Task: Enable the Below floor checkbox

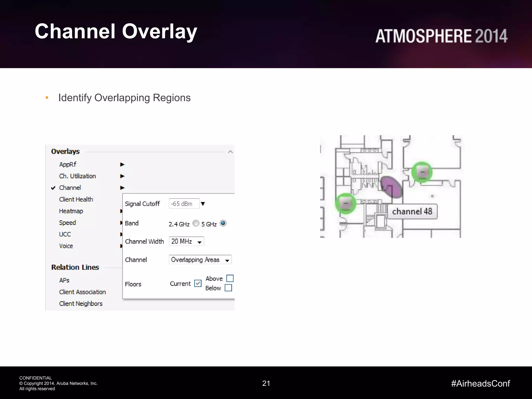Action: click(228, 288)
